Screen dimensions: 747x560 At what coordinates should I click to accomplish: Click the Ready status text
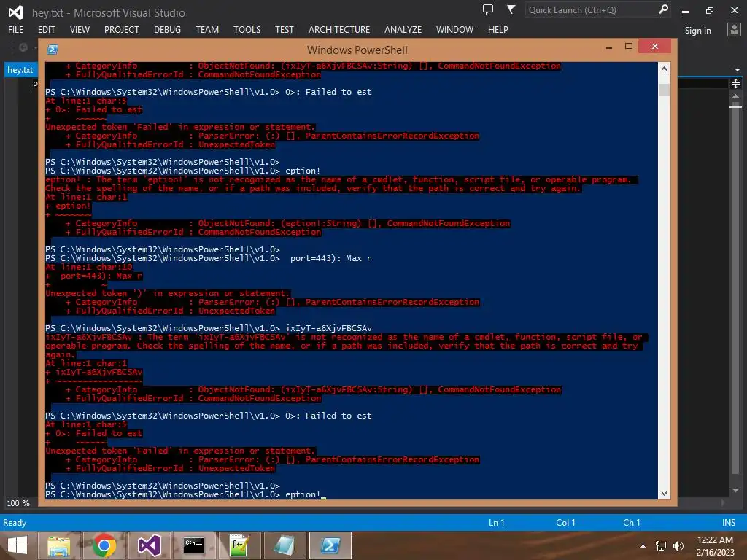point(15,523)
